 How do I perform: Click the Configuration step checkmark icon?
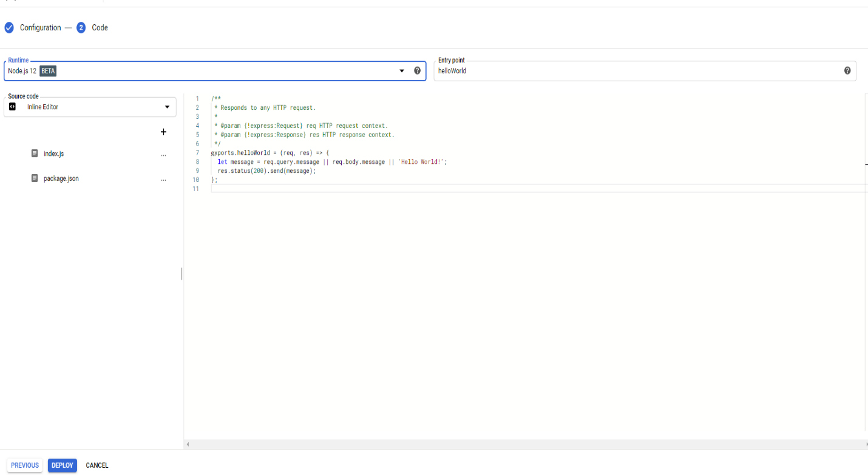pos(9,27)
